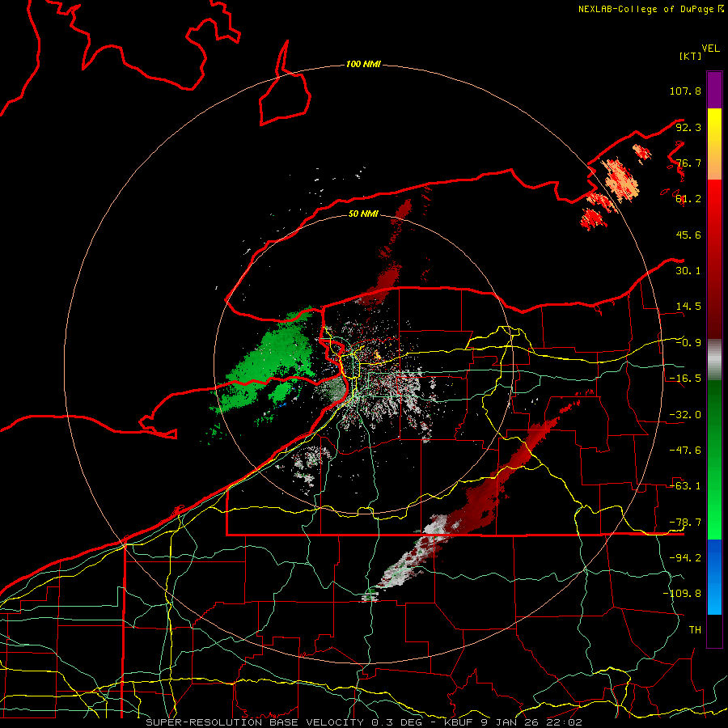Click the gray near-zero segment of color bar
The width and height of the screenshot is (728, 728).
714,359
